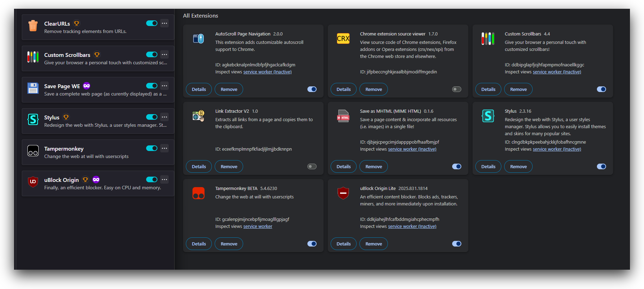Enable Chrome extension source viewer toggle
Image resolution: width=644 pixels, height=289 pixels.
(x=457, y=89)
